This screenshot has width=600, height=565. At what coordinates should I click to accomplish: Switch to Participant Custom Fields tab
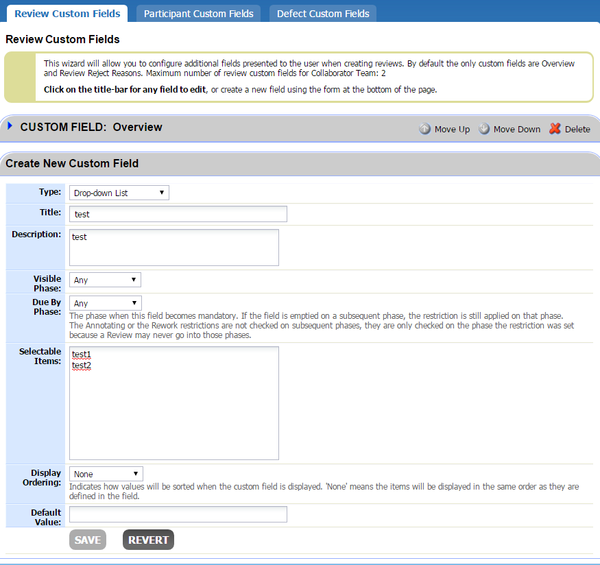tap(198, 14)
